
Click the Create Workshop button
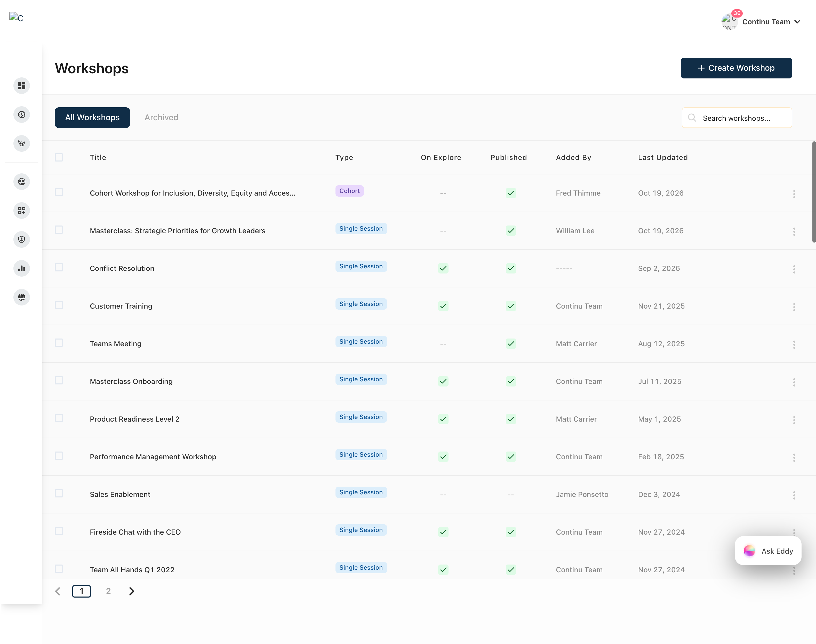[x=736, y=68]
